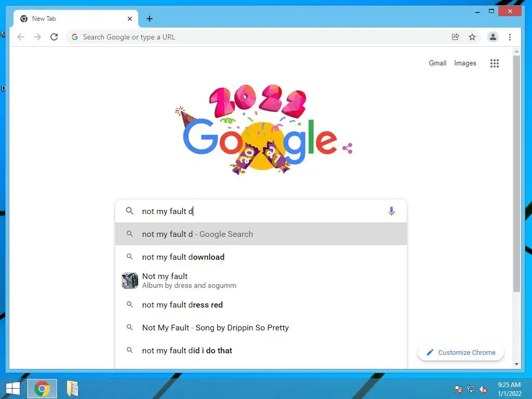Screen dimensions: 532x399
Task: Open the Images link
Action: [465, 63]
